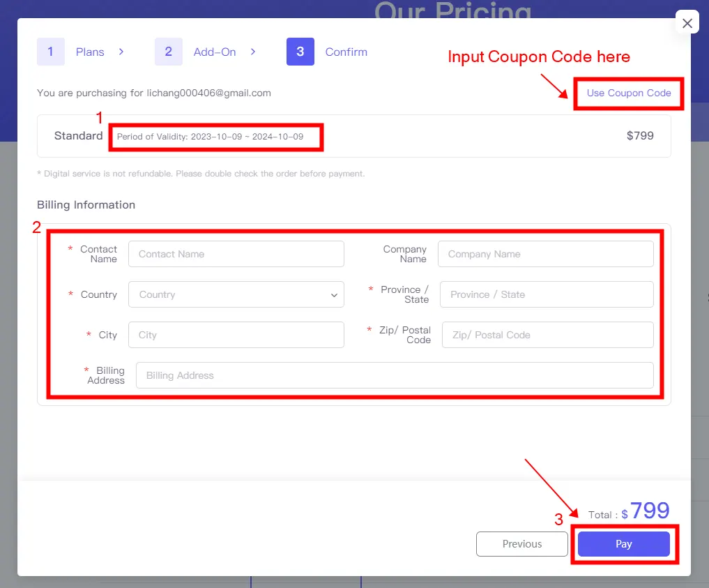This screenshot has width=709, height=588.
Task: Go back using the Previous button
Action: tap(521, 544)
